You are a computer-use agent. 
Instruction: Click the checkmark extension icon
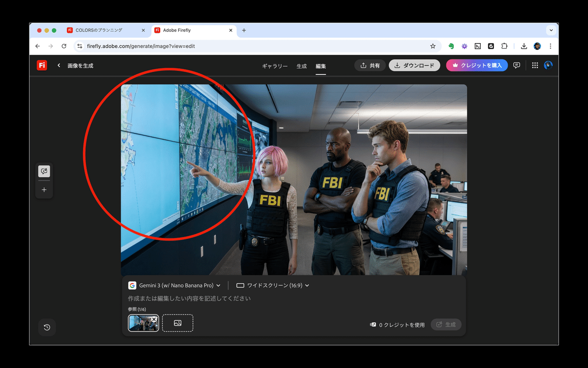[491, 46]
